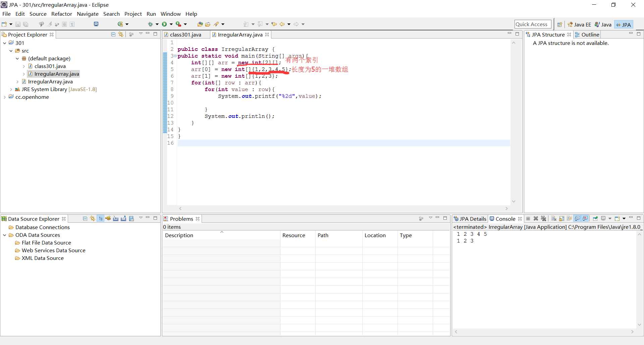Click the editor vertical scrollbar down arrow
This screenshot has width=644, height=345.
coord(514,201)
